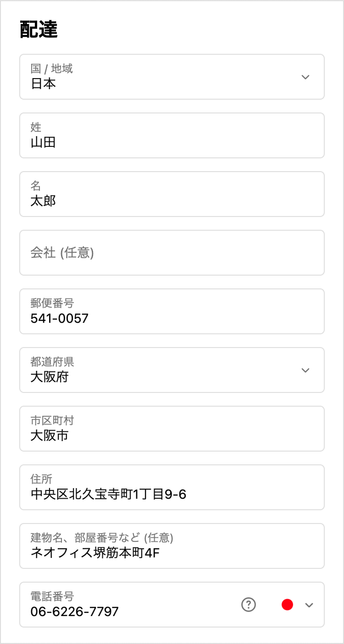Click the Japan flag icon in phone field
Image resolution: width=344 pixels, height=644 pixels.
click(287, 605)
